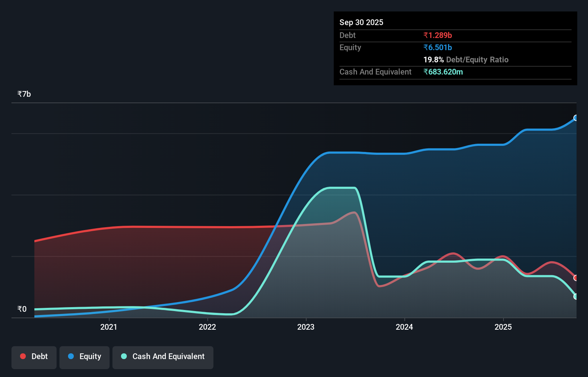The height and width of the screenshot is (377, 588).
Task: Select the teal Cash endpoint marker on chart
Action: [x=576, y=296]
